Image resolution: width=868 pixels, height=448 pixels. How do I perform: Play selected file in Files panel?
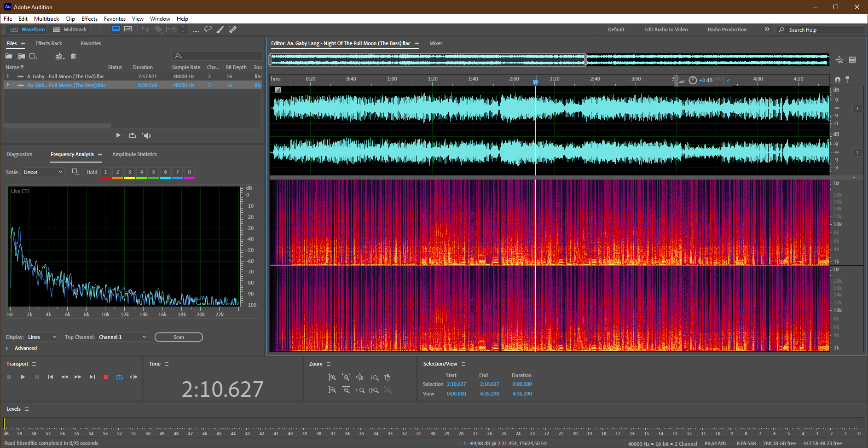118,135
